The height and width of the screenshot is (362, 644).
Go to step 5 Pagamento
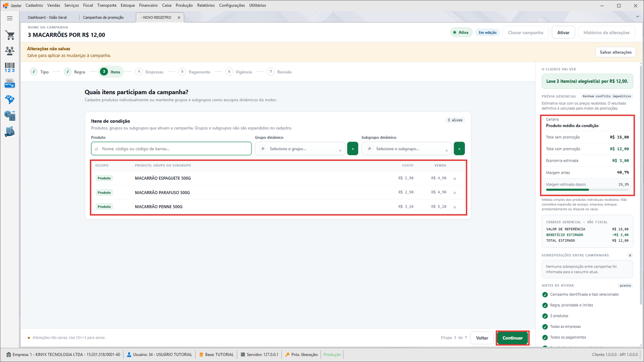point(195,72)
